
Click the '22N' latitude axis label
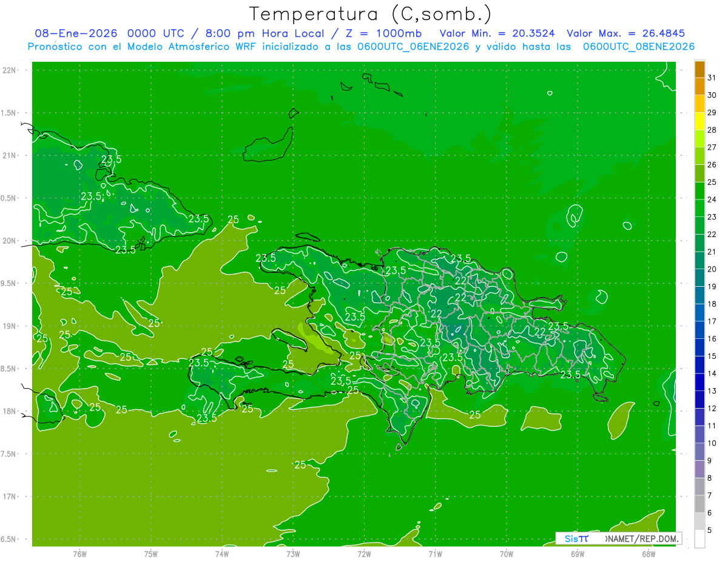pyautogui.click(x=10, y=70)
